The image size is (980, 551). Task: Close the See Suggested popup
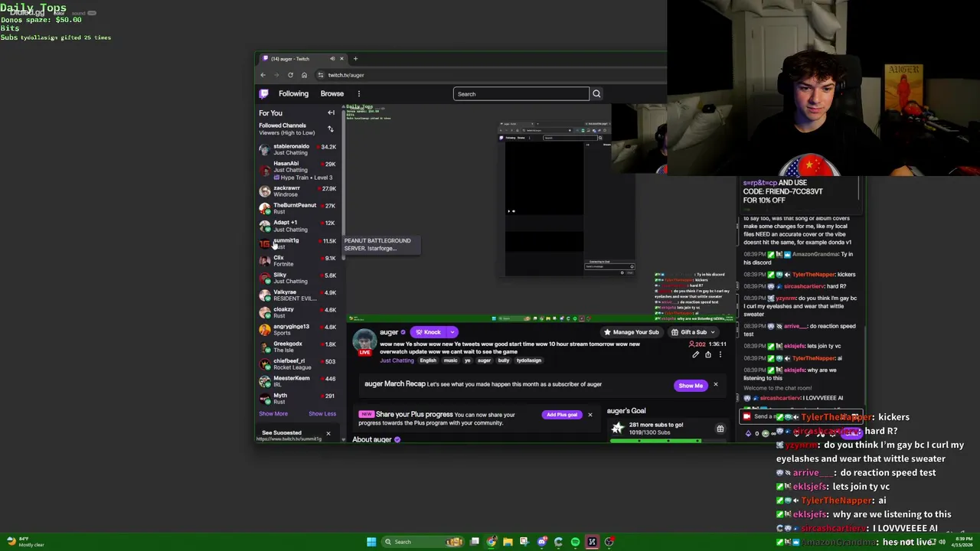tap(328, 434)
